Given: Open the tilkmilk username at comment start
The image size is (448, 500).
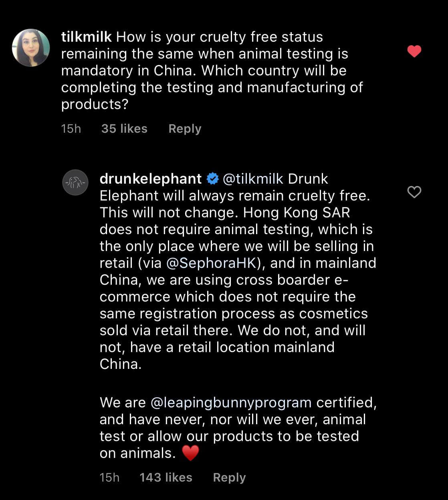Looking at the screenshot, I should (x=86, y=37).
